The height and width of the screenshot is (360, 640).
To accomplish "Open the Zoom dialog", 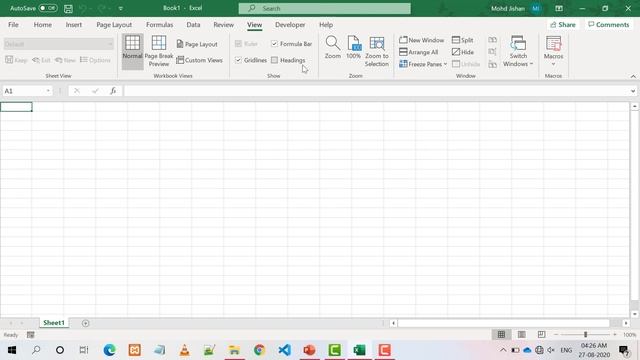I will (333, 48).
